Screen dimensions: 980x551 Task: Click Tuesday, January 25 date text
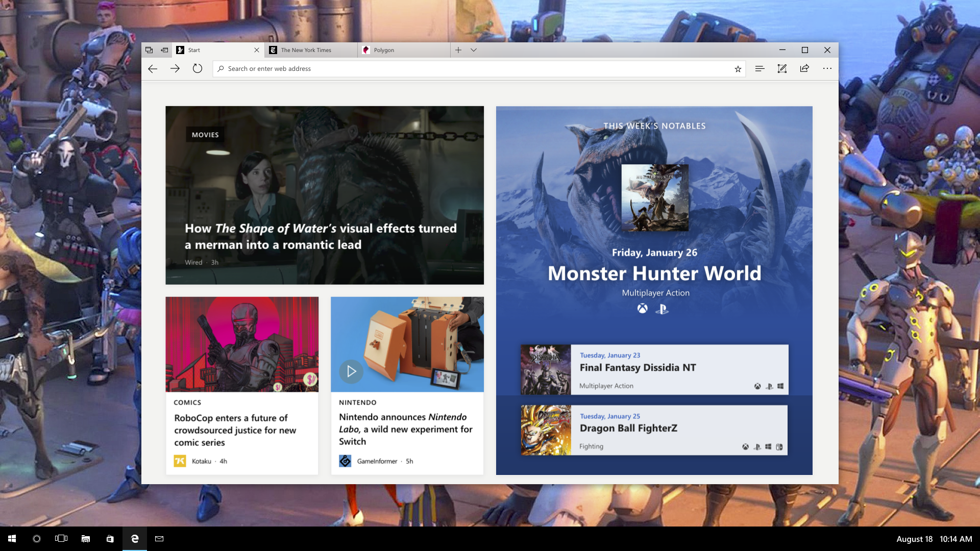click(610, 416)
